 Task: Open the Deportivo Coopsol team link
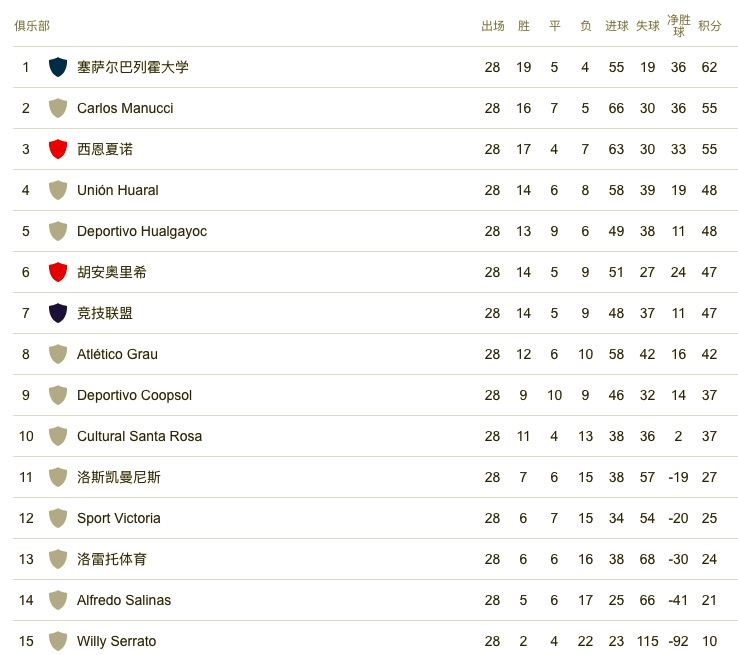(x=134, y=395)
